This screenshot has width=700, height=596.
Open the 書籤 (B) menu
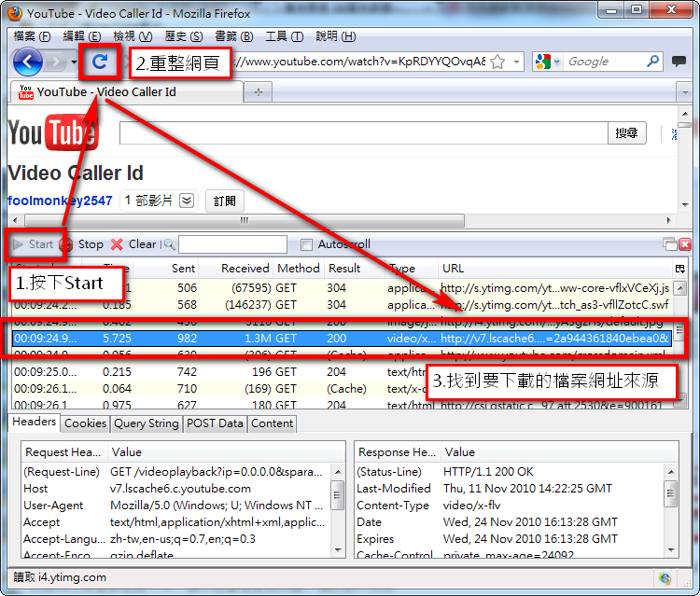pyautogui.click(x=234, y=36)
